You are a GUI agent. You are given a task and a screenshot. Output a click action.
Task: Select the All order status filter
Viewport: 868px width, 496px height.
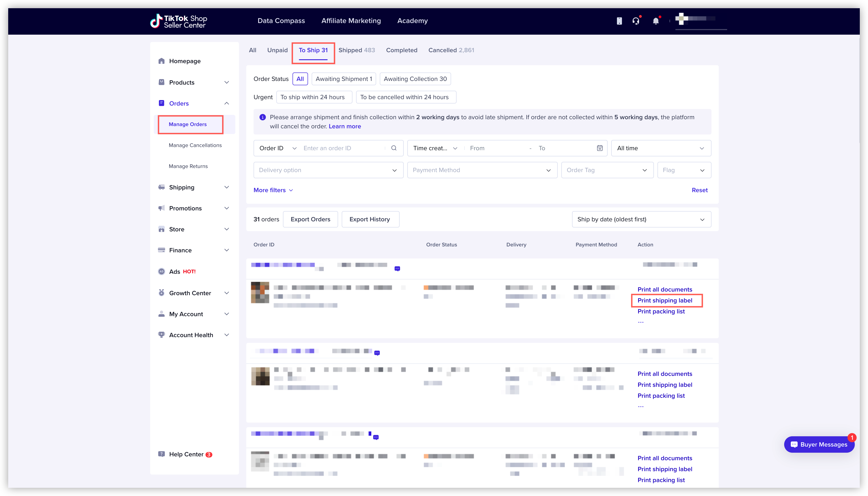click(300, 79)
